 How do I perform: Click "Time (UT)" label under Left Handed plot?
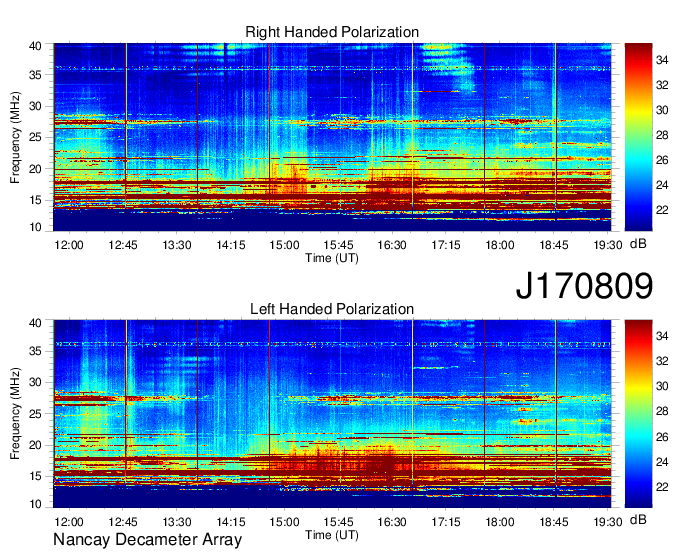pyautogui.click(x=332, y=535)
